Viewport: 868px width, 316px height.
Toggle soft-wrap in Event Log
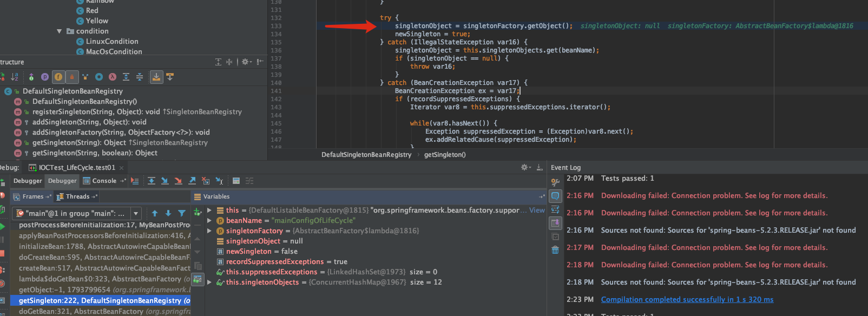tap(555, 209)
